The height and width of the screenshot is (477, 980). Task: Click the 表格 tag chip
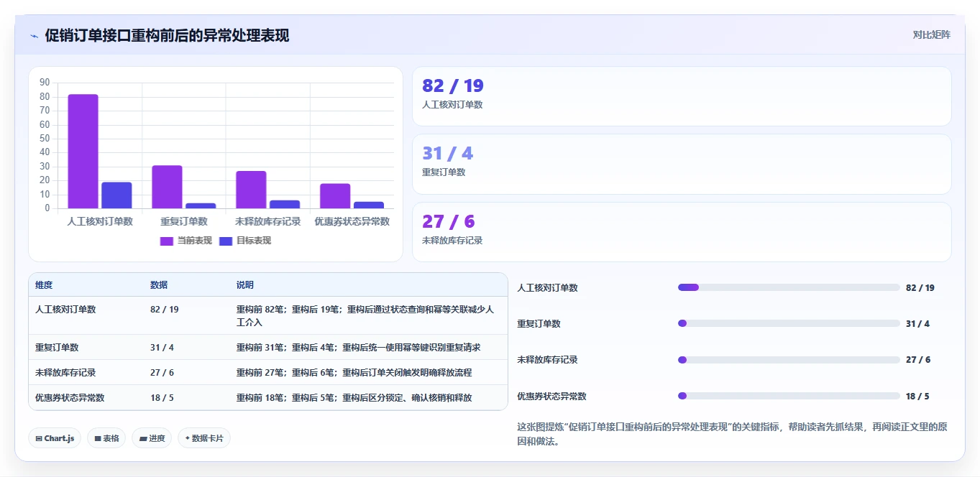[x=106, y=438]
